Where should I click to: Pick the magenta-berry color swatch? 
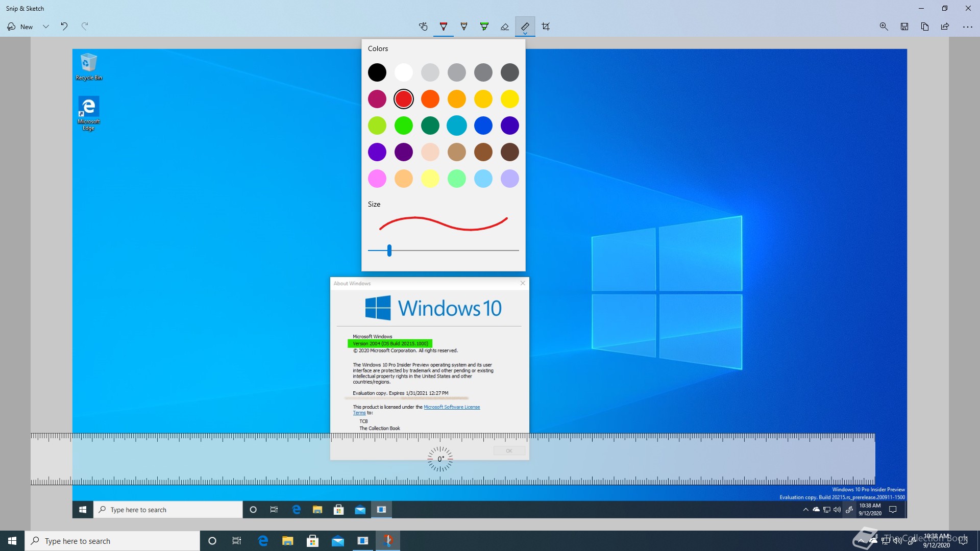tap(377, 99)
